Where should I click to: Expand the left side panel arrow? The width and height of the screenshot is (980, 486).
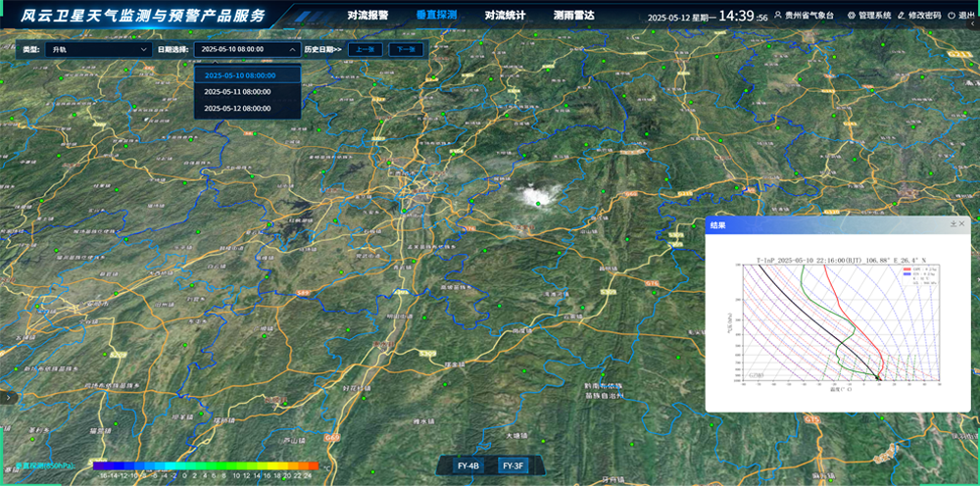[x=7, y=397]
